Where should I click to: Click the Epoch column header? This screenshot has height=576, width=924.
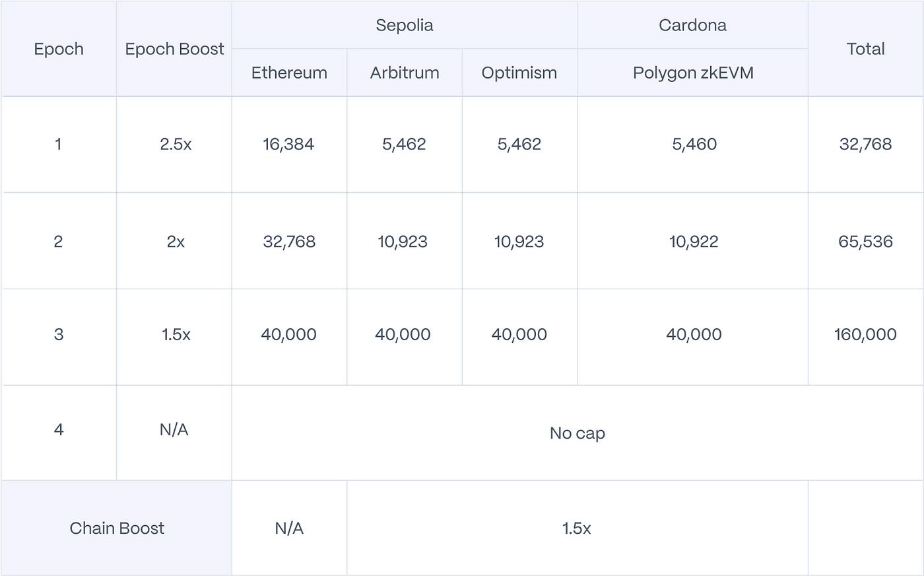point(59,49)
